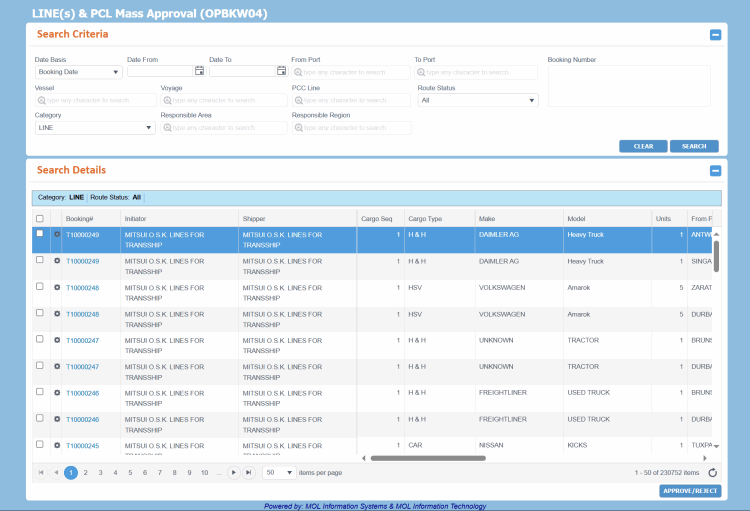Sort by the Cargo Type column header
This screenshot has width=750, height=511.
[425, 218]
